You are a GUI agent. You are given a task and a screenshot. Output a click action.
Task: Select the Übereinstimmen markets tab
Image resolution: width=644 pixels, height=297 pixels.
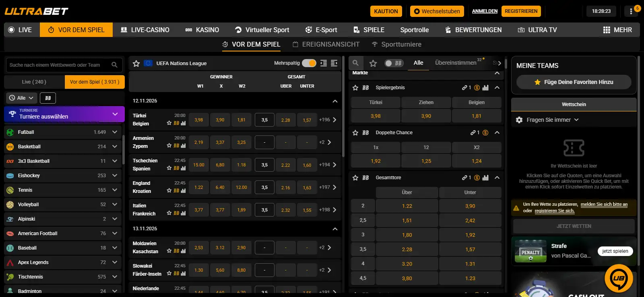tap(456, 63)
